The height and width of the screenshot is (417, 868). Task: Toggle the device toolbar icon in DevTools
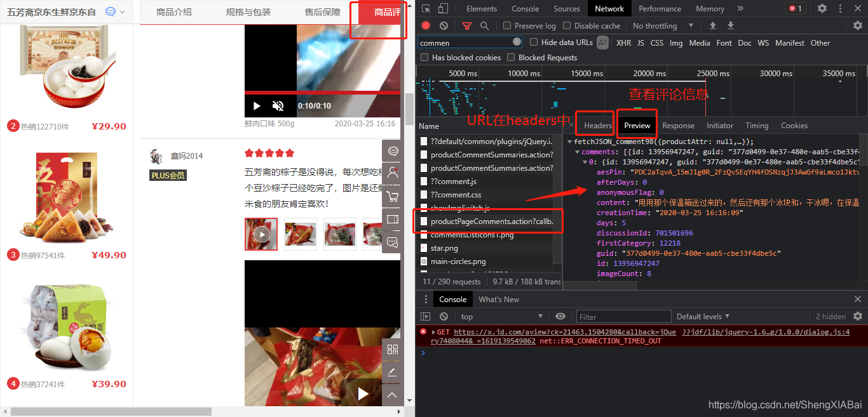point(443,8)
